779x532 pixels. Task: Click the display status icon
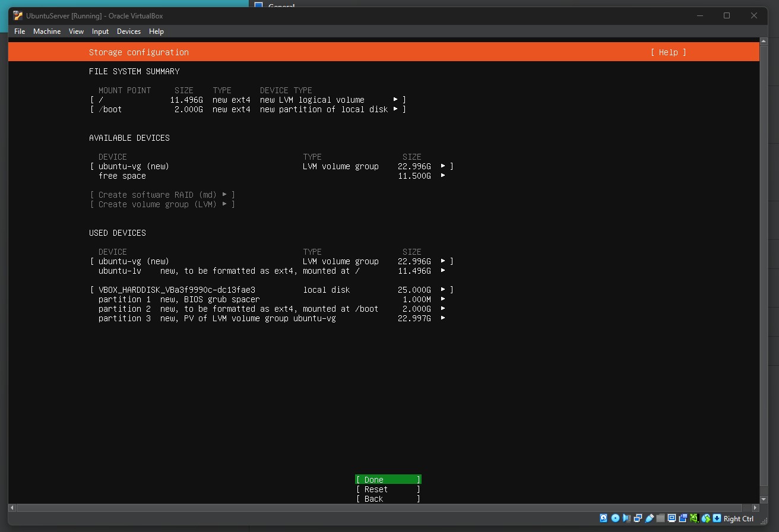pyautogui.click(x=672, y=518)
